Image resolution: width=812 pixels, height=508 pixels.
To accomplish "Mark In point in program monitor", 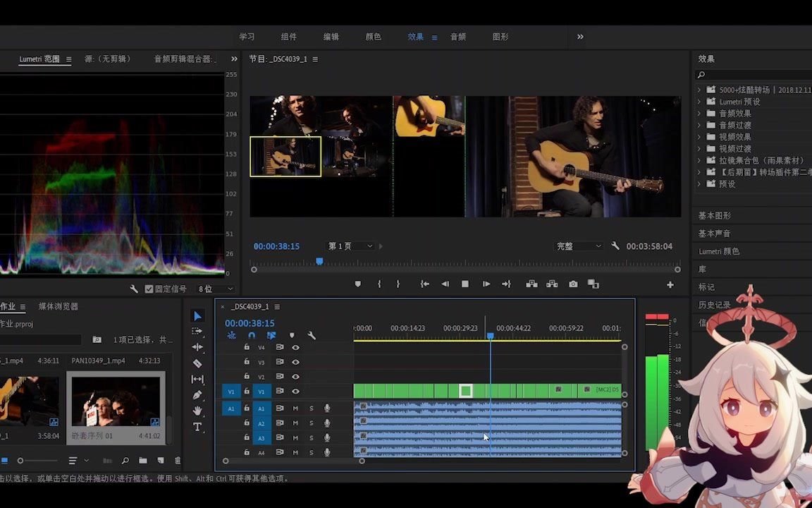I will [x=379, y=284].
